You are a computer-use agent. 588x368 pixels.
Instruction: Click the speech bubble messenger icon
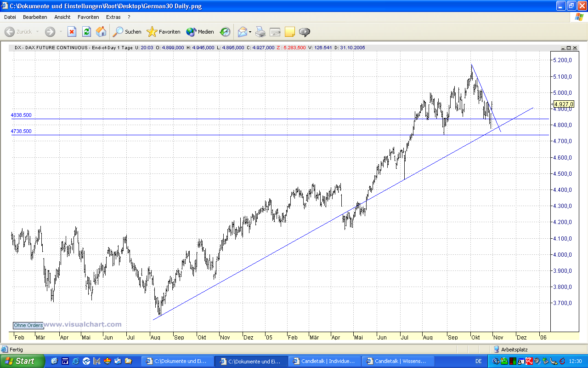(x=305, y=32)
